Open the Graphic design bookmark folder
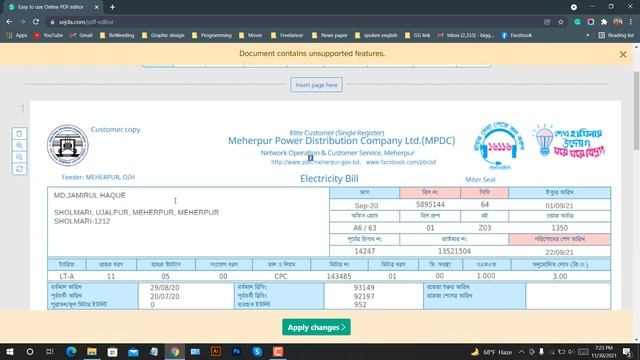 (163, 36)
